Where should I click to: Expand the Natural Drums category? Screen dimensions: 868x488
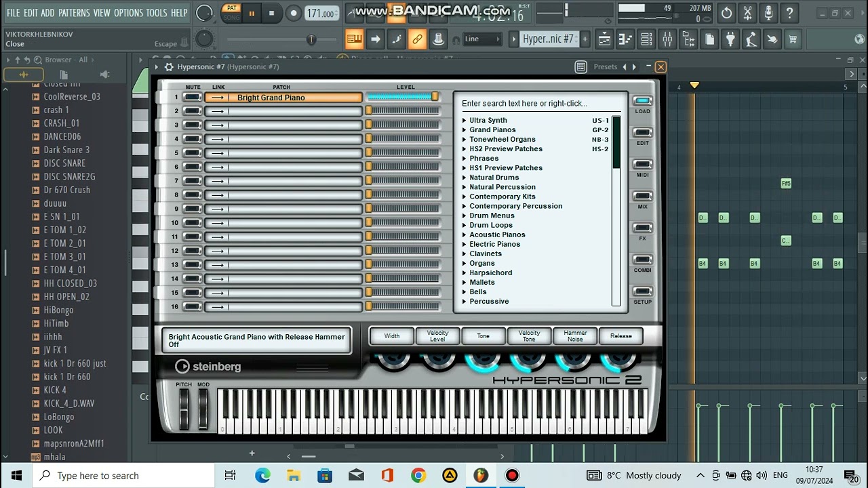pos(465,178)
